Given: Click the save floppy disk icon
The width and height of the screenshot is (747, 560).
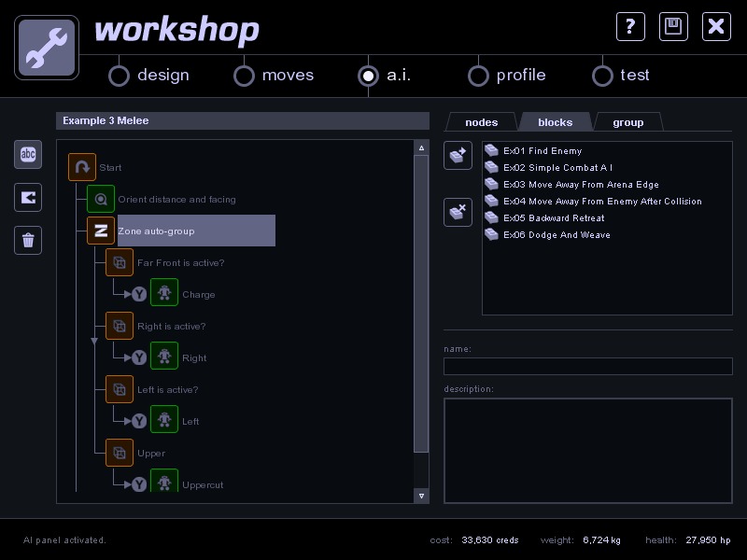Looking at the screenshot, I should (673, 26).
